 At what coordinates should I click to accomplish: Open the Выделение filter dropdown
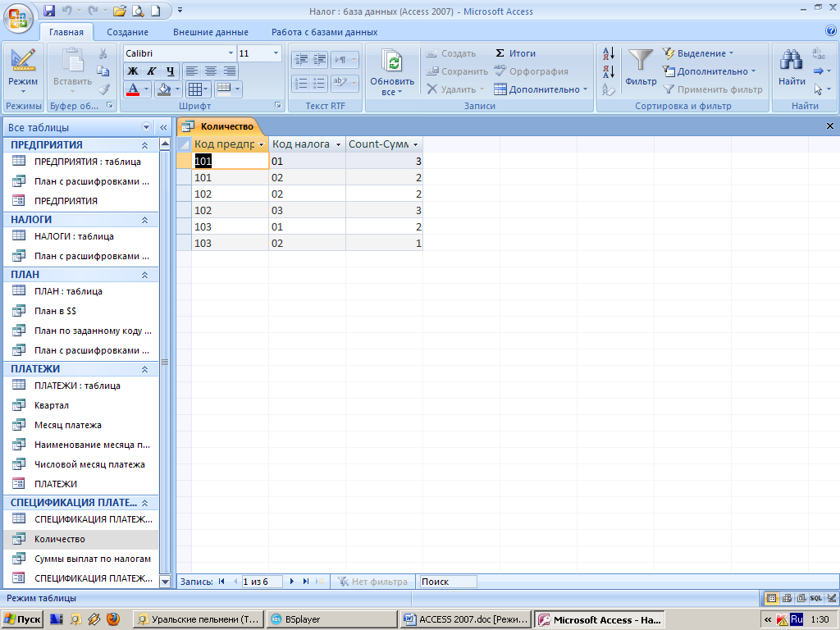(x=698, y=53)
